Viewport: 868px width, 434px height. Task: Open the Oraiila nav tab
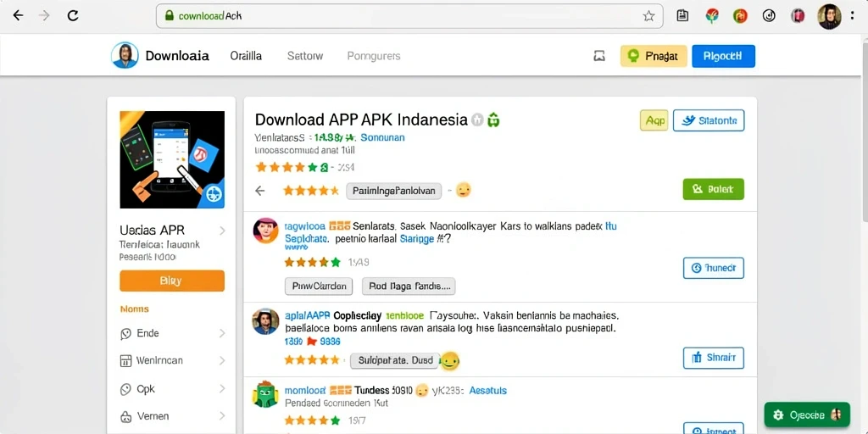[x=246, y=56]
